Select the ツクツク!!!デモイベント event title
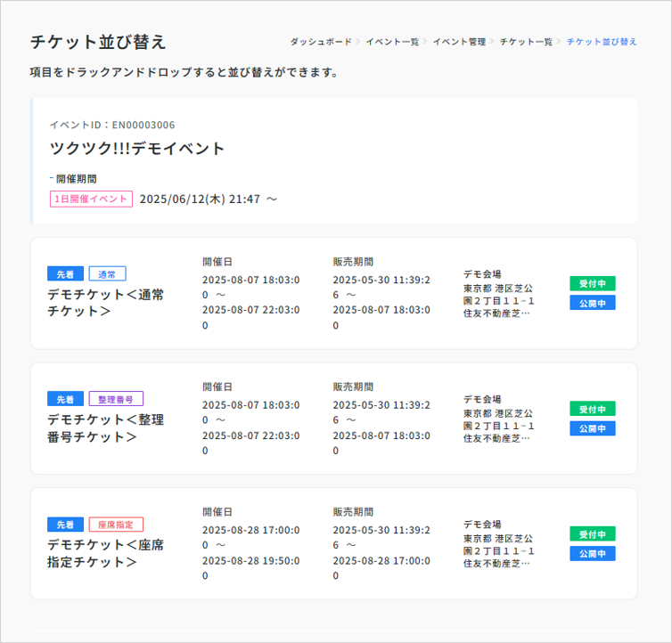Screen dimensions: 672x643 click(137, 148)
